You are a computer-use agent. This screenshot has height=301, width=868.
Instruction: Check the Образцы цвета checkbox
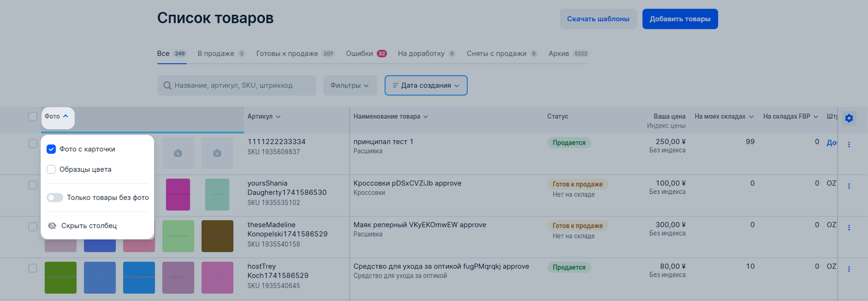(51, 169)
